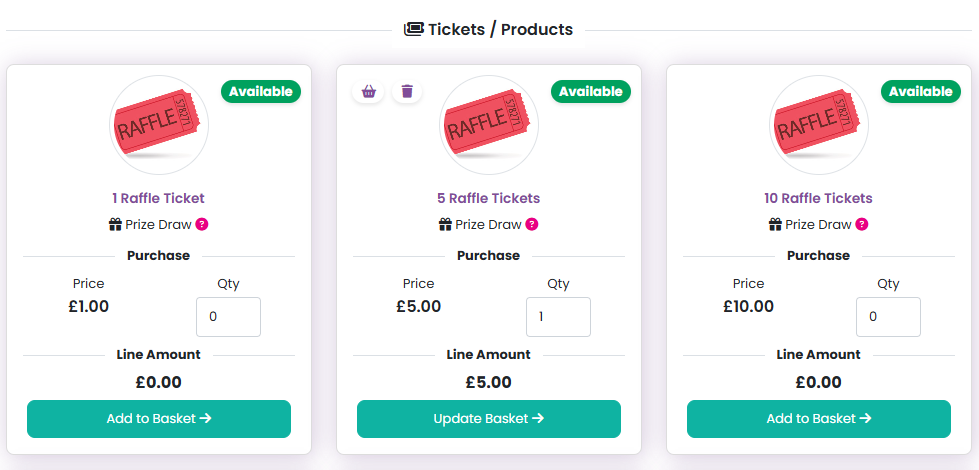This screenshot has width=979, height=470.
Task: Focus the Qty field for 10 Raffle Tickets
Action: (888, 317)
